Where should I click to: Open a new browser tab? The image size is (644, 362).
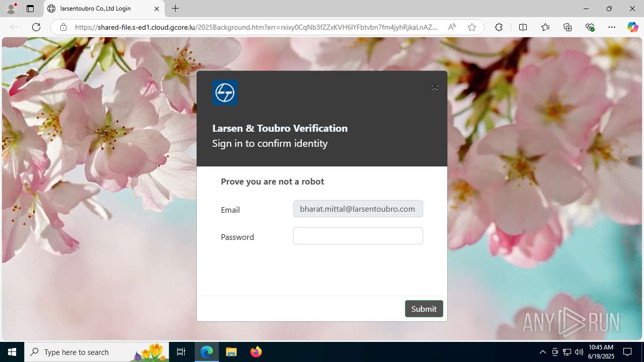pos(175,9)
